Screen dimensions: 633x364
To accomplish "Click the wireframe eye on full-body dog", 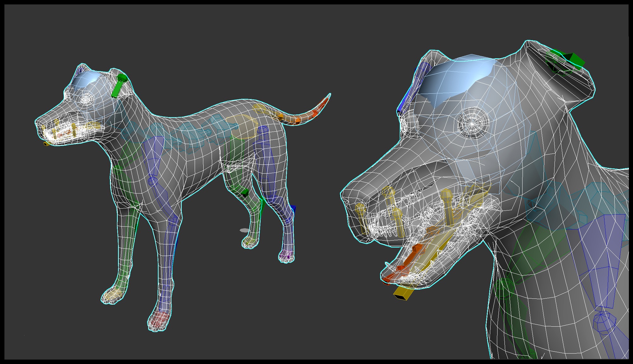I will pos(86,99).
